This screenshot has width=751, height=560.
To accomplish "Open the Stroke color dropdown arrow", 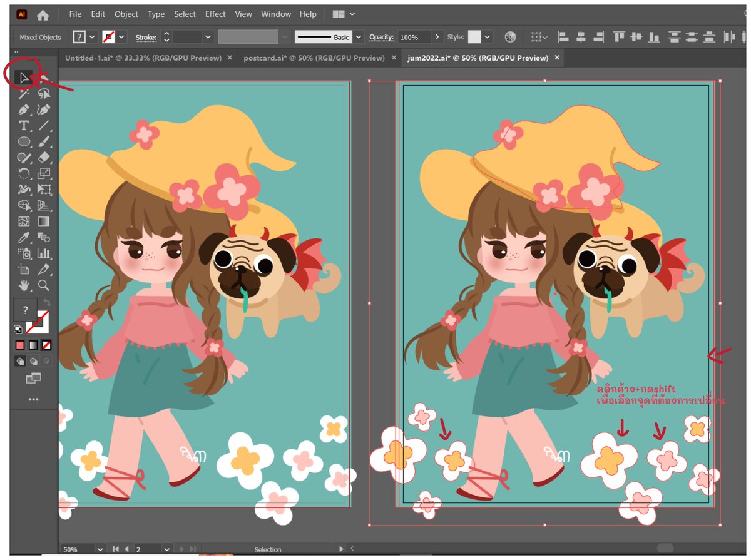I will click(121, 38).
